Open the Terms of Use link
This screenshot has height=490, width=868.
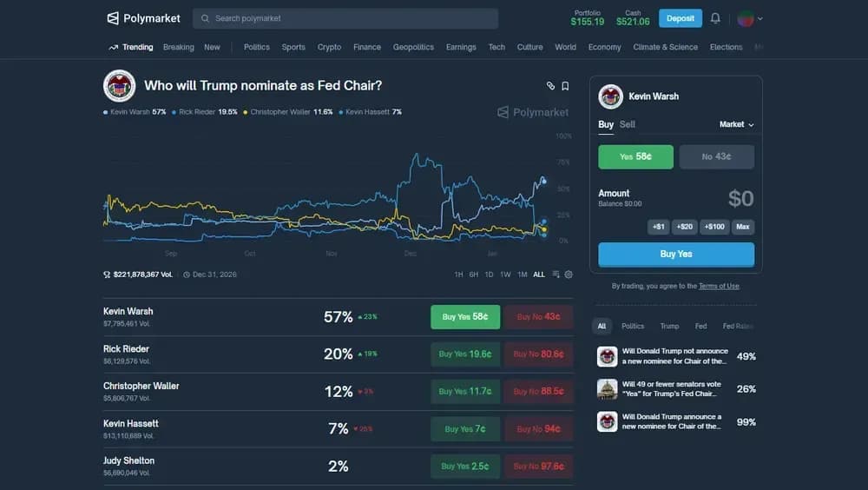click(x=719, y=286)
